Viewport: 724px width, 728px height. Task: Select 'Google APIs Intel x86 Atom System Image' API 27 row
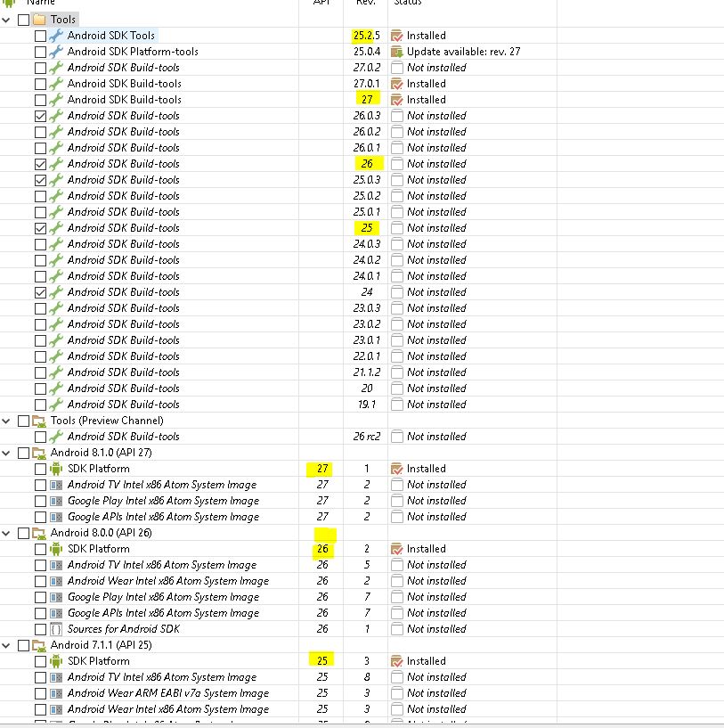[x=163, y=517]
